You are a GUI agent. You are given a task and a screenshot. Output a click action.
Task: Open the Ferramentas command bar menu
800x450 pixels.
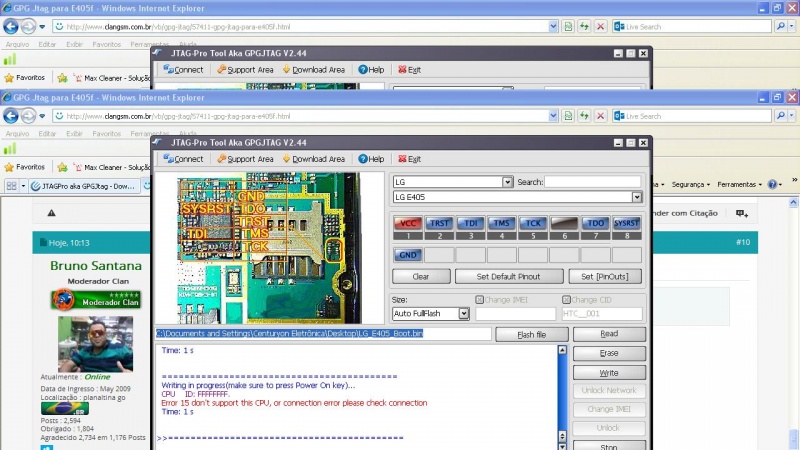coord(739,185)
